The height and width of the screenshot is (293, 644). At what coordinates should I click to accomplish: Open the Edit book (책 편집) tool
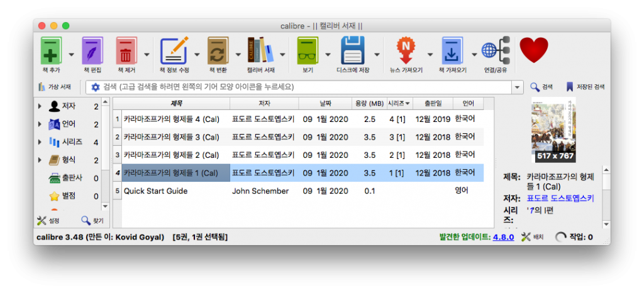point(92,51)
